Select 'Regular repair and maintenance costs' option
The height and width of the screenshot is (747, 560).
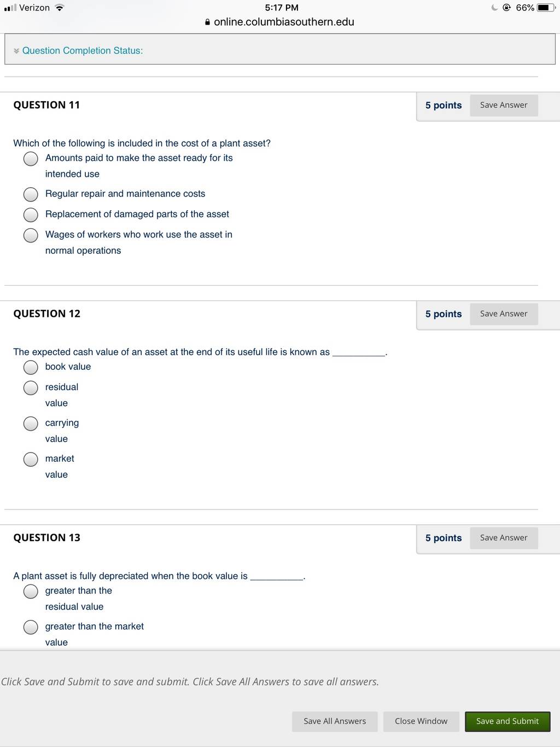point(31,194)
